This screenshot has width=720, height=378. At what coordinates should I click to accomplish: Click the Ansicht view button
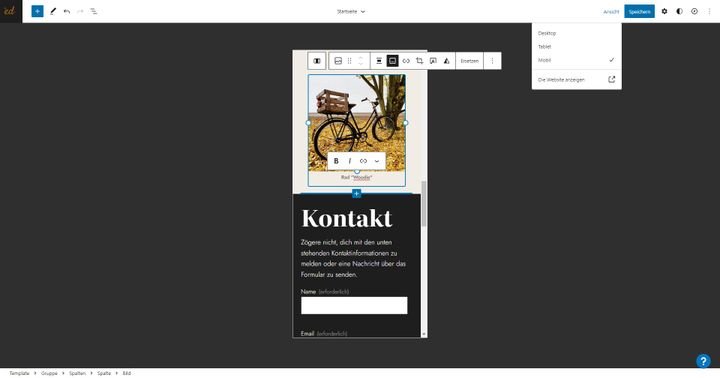pos(611,11)
